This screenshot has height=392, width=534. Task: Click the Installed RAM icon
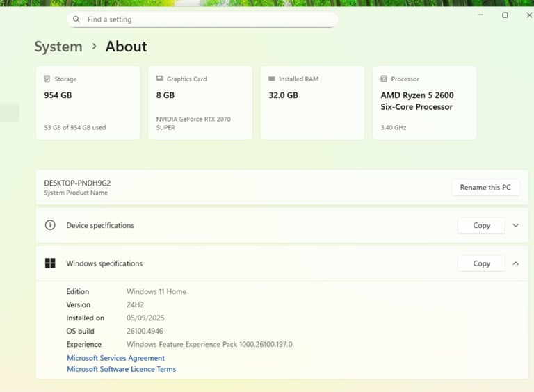pos(271,79)
